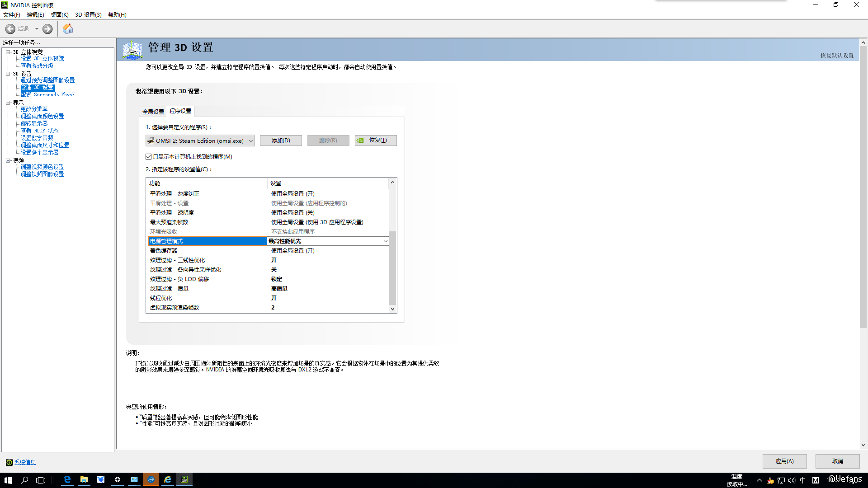The image size is (868, 488).
Task: Toggle 只显示本计算机上找到的程序 checkbox
Action: 149,156
